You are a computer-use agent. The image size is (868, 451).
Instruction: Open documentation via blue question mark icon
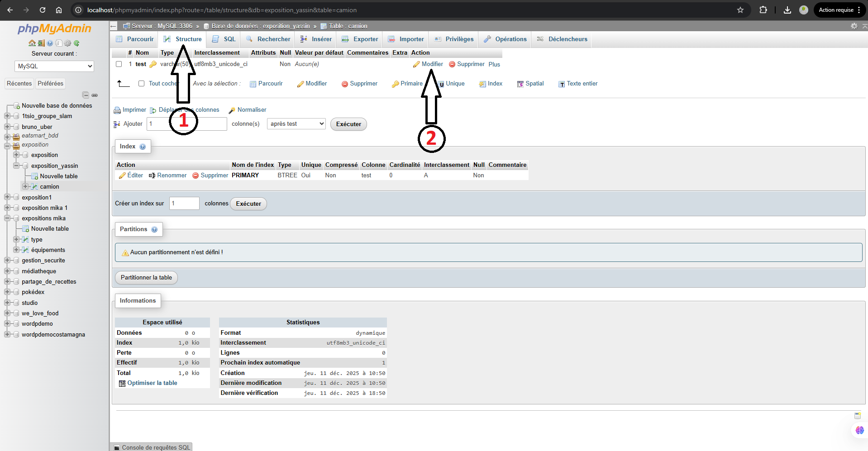click(50, 43)
